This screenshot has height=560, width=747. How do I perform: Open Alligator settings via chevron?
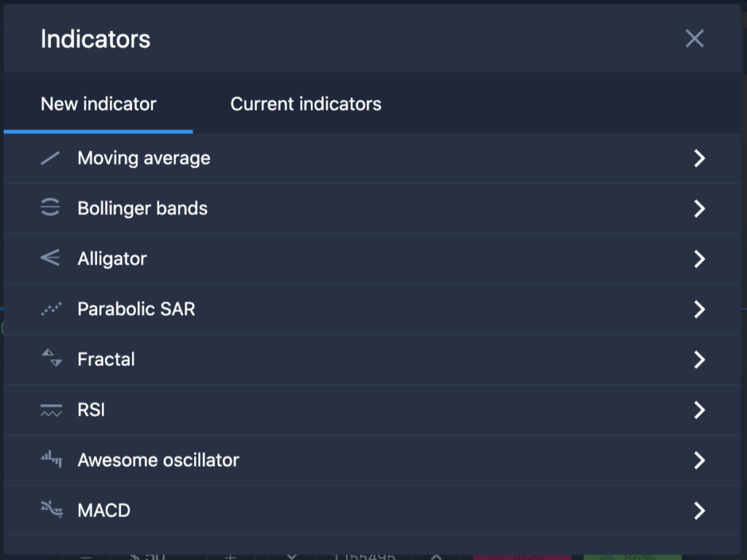click(699, 259)
